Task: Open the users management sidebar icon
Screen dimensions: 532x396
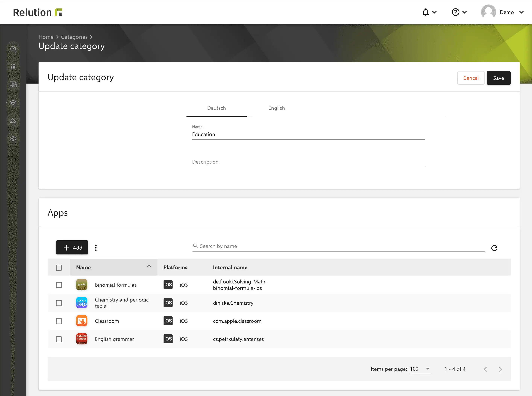Action: pyautogui.click(x=13, y=121)
